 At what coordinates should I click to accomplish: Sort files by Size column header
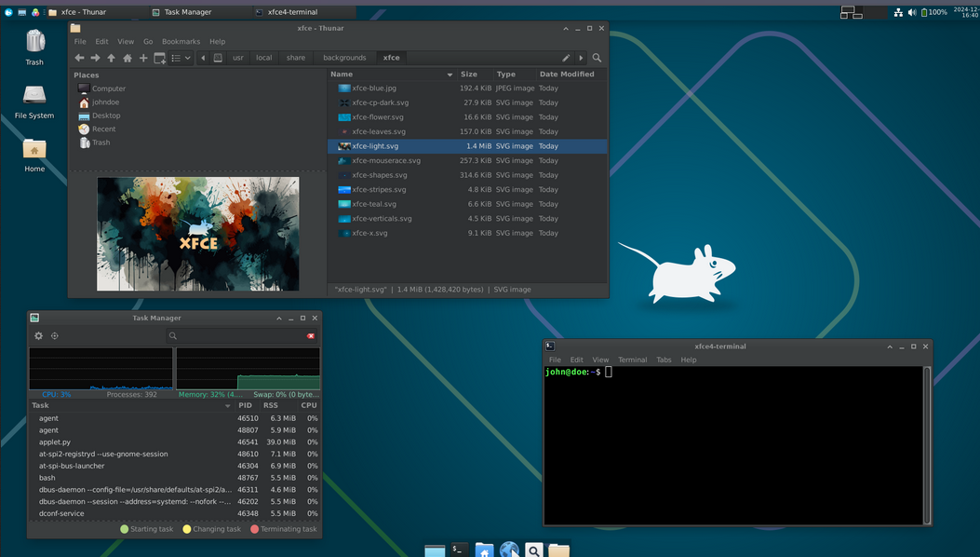(x=474, y=74)
